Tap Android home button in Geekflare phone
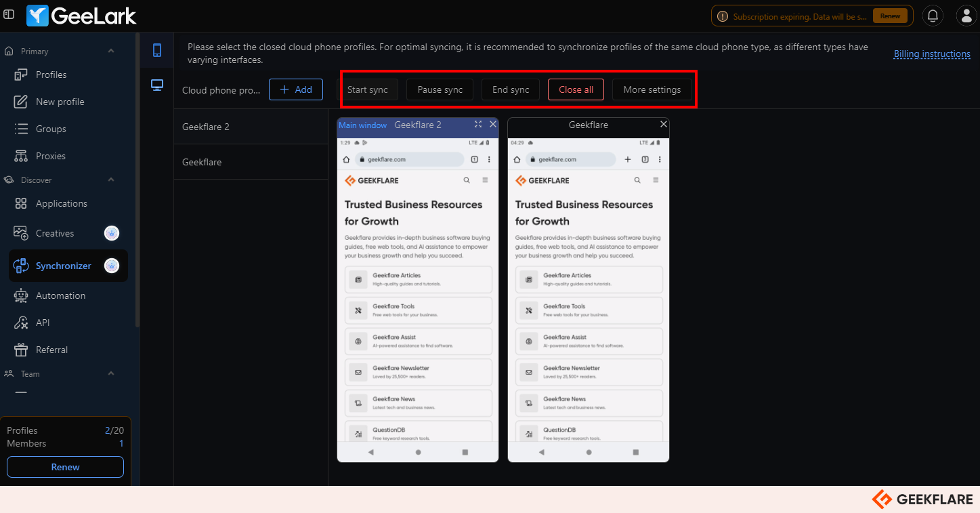980x513 pixels. 589,452
